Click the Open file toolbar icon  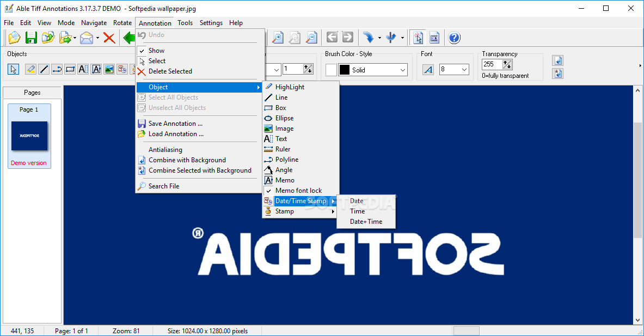click(14, 38)
